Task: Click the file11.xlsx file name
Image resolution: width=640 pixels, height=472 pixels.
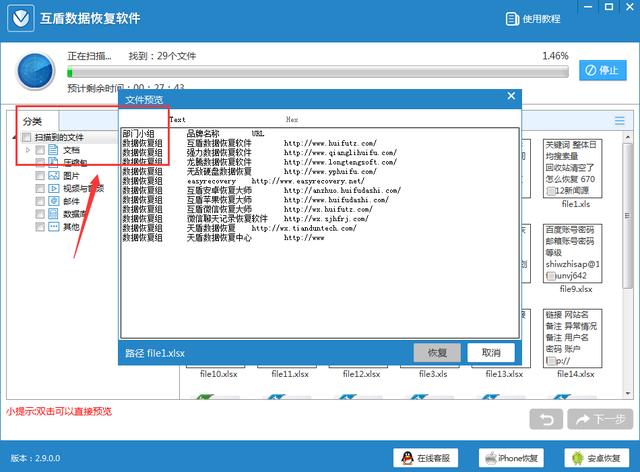Action: point(290,374)
